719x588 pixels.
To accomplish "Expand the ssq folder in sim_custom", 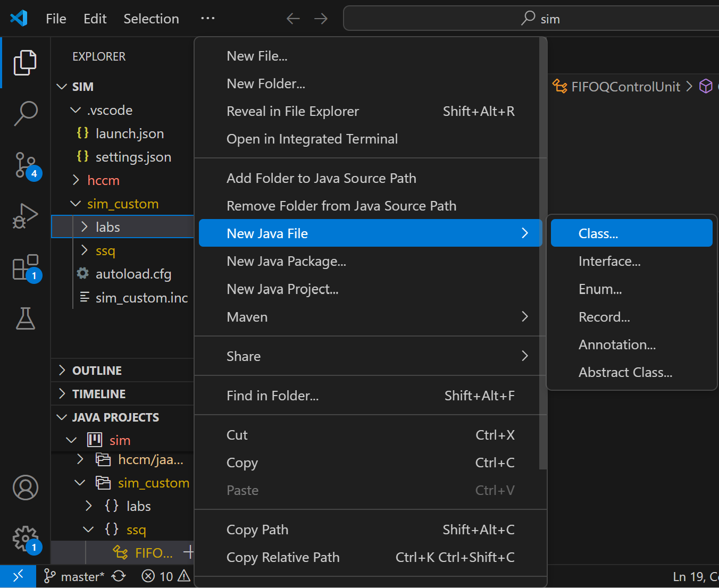I will pyautogui.click(x=105, y=250).
